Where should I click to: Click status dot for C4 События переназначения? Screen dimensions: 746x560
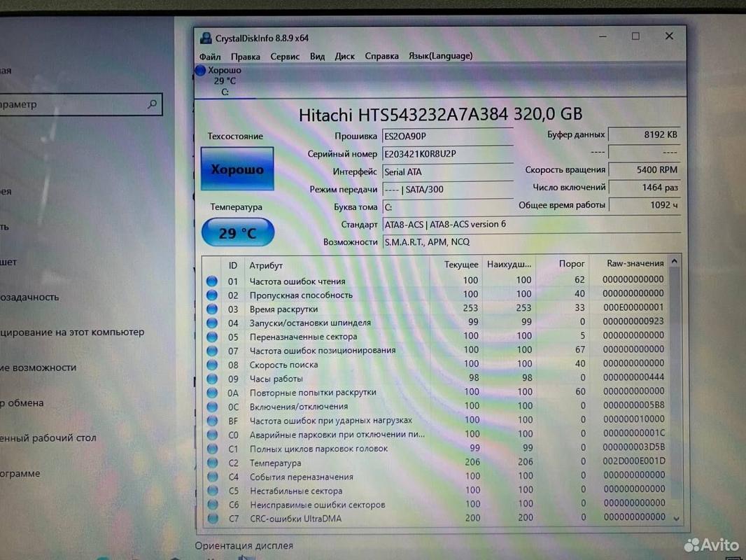pyautogui.click(x=213, y=477)
